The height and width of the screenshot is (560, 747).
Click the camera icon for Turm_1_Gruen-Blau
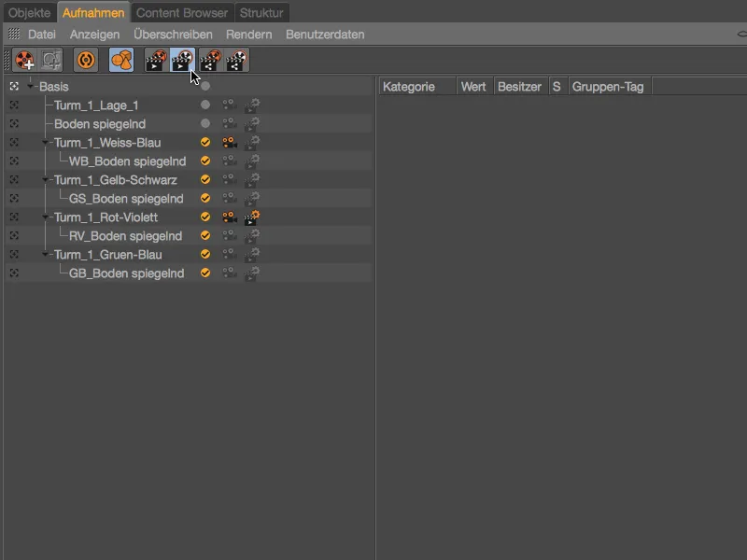click(x=229, y=254)
